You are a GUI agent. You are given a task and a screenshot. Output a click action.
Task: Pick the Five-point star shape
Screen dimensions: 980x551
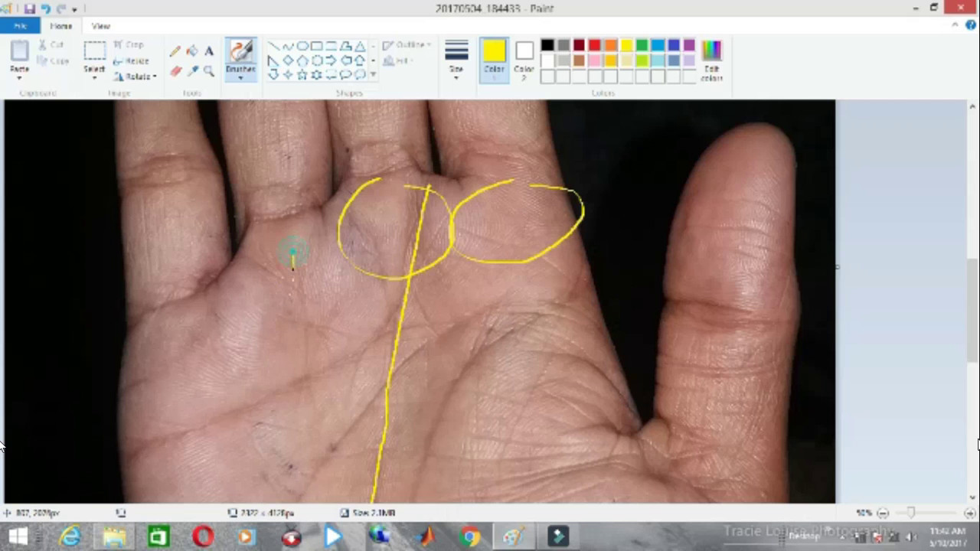click(302, 74)
